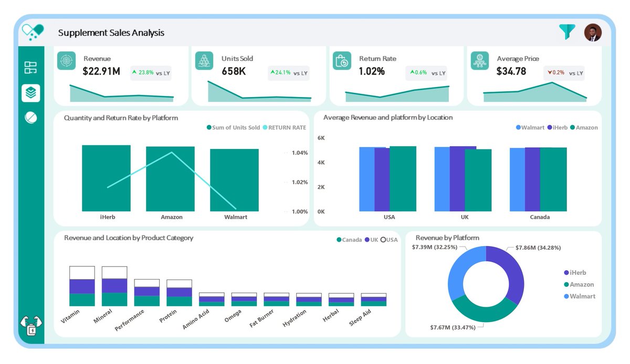The width and height of the screenshot is (630, 364).
Task: Click the $34.78 average price value
Action: point(511,71)
